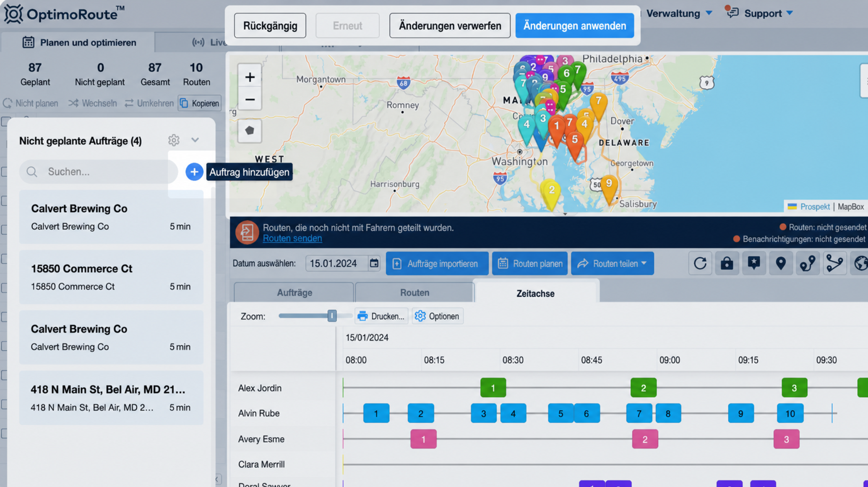Open the Support dropdown menu
This screenshot has height=487, width=868.
point(769,13)
